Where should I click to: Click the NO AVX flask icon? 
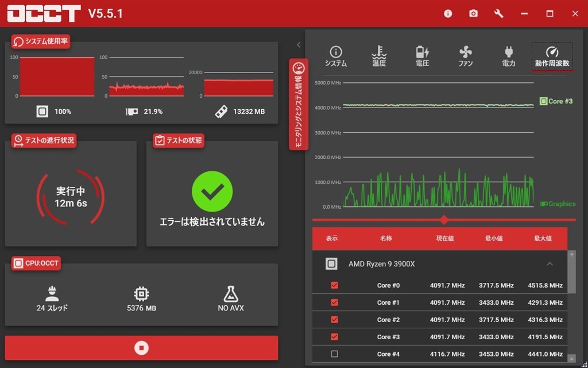231,294
